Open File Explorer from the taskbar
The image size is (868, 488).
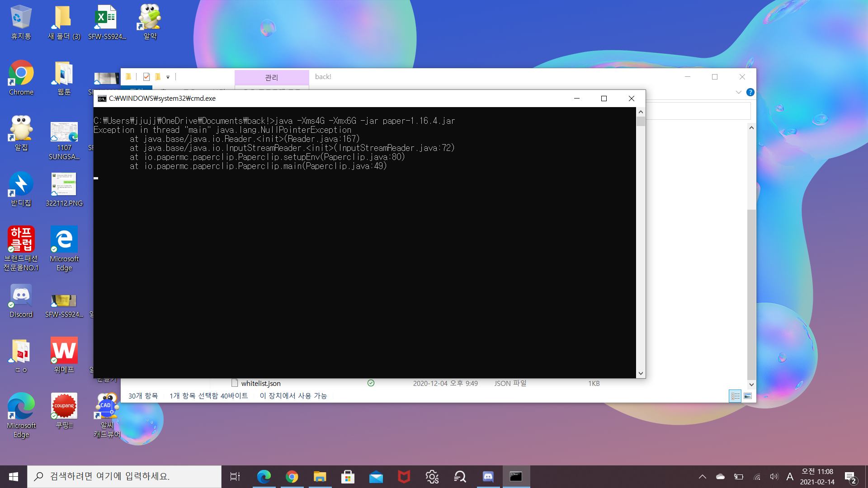coord(320,477)
